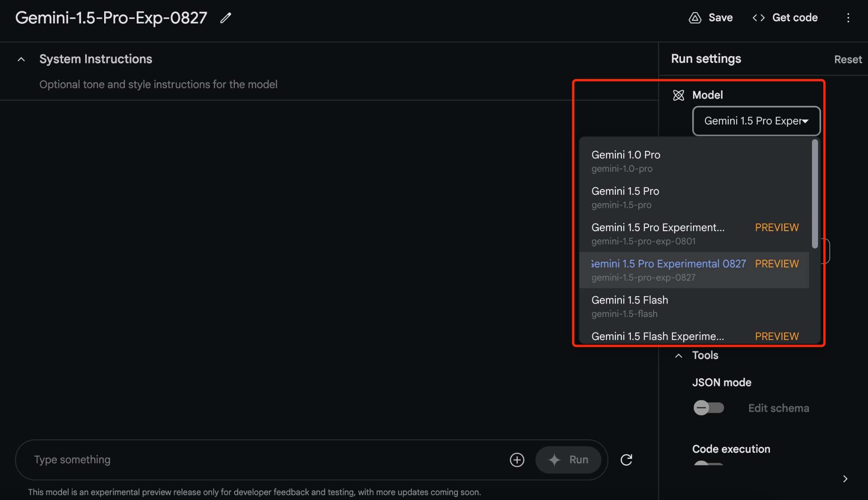Click the model list scrollbar

pos(815,194)
